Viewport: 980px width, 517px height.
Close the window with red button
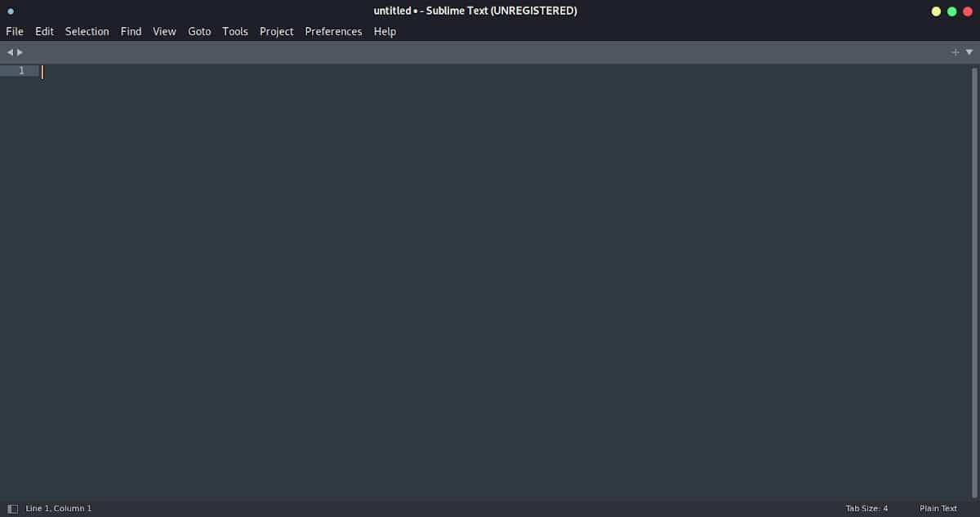pos(968,11)
